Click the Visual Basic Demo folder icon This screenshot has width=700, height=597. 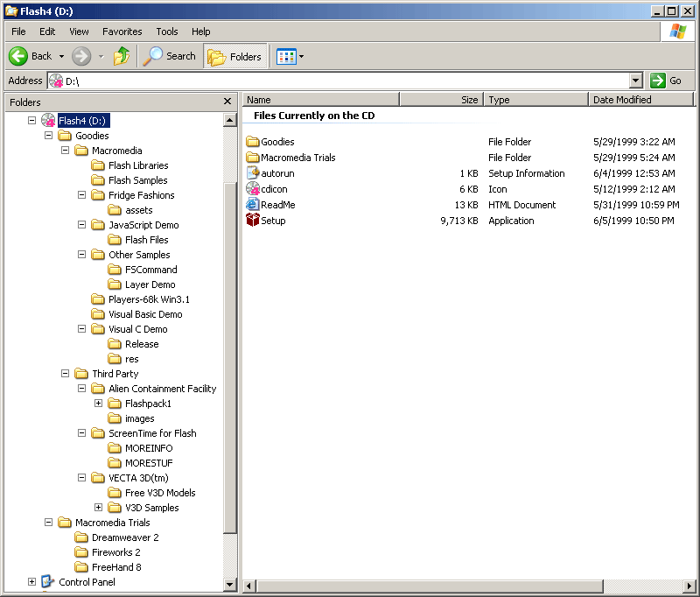click(98, 314)
